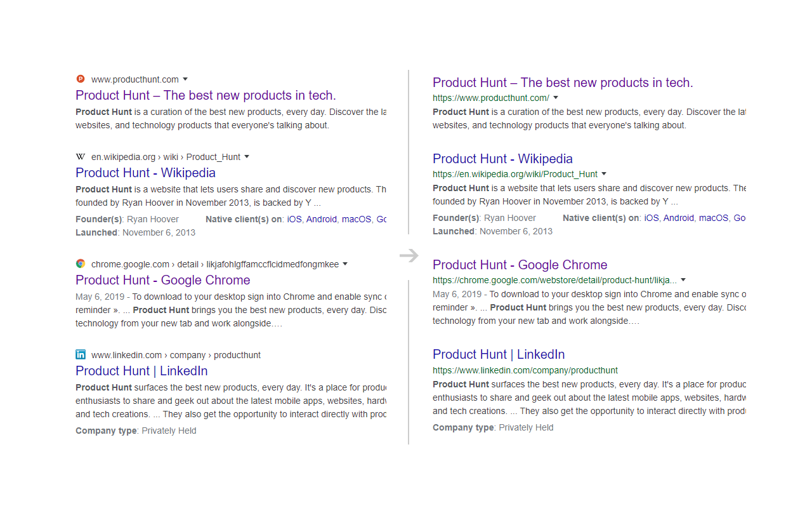The height and width of the screenshot is (508, 812).
Task: Expand the arrow next to green https://en.wikipedia.org/wiki/Product_Hunt URL
Action: pyautogui.click(x=604, y=174)
